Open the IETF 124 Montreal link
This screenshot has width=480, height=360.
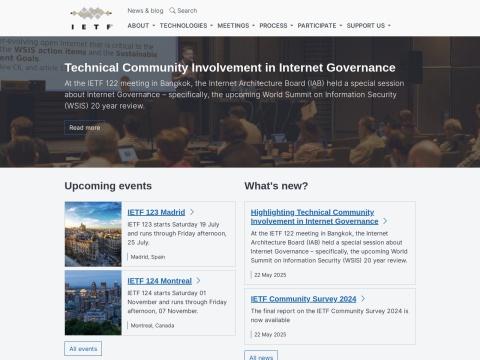[x=160, y=281]
